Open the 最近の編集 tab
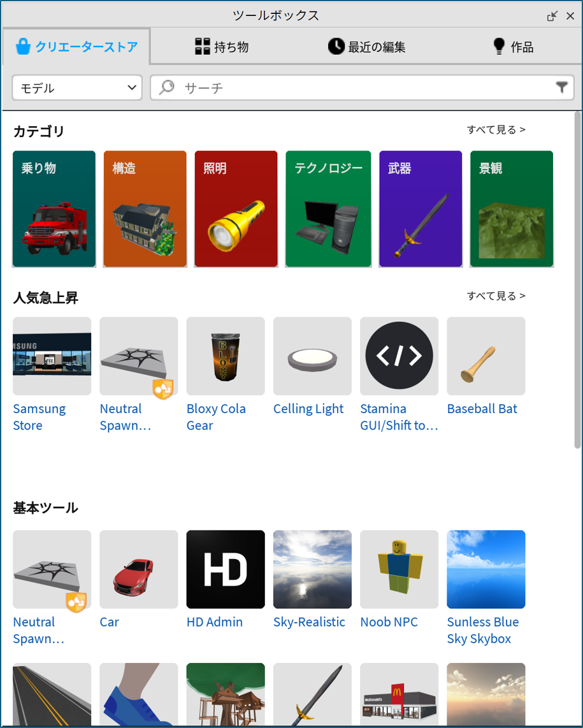The height and width of the screenshot is (728, 583). [x=366, y=47]
